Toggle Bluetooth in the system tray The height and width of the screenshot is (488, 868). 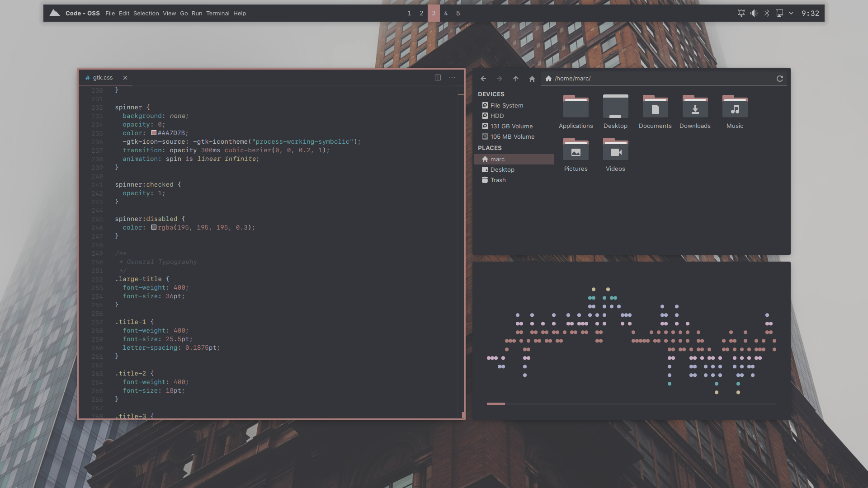[x=767, y=13]
